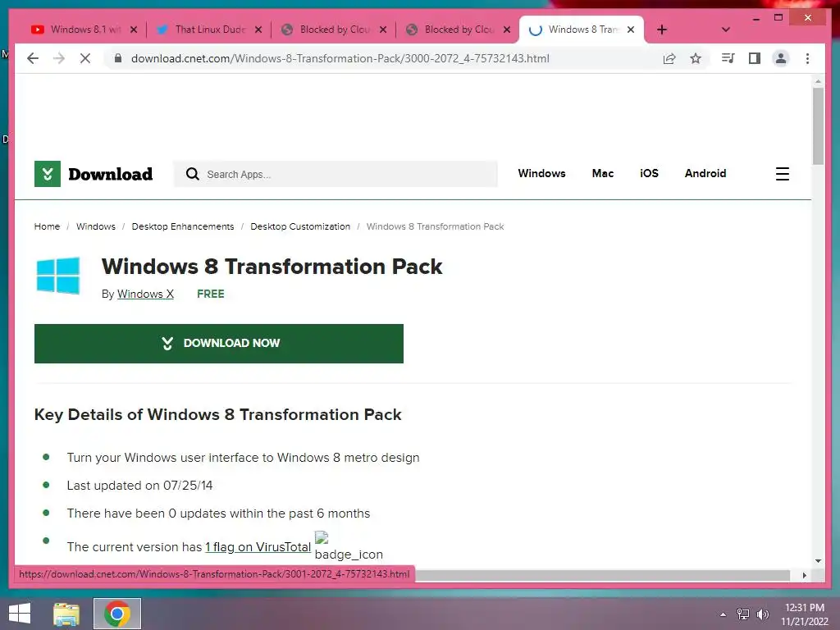
Task: Open volume control tray icon
Action: [x=762, y=614]
